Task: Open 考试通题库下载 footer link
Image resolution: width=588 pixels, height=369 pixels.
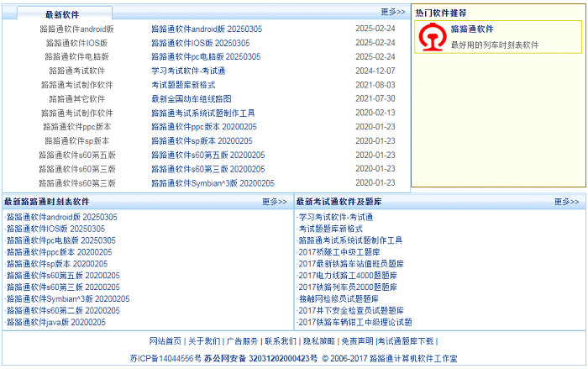Action: coord(406,341)
